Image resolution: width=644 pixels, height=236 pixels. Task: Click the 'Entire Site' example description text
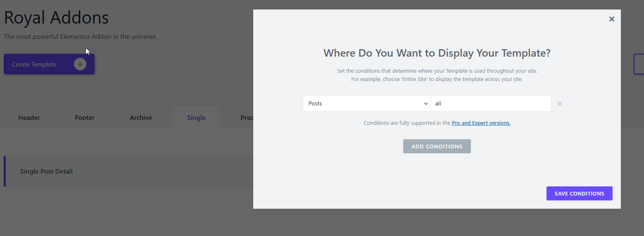click(x=437, y=79)
